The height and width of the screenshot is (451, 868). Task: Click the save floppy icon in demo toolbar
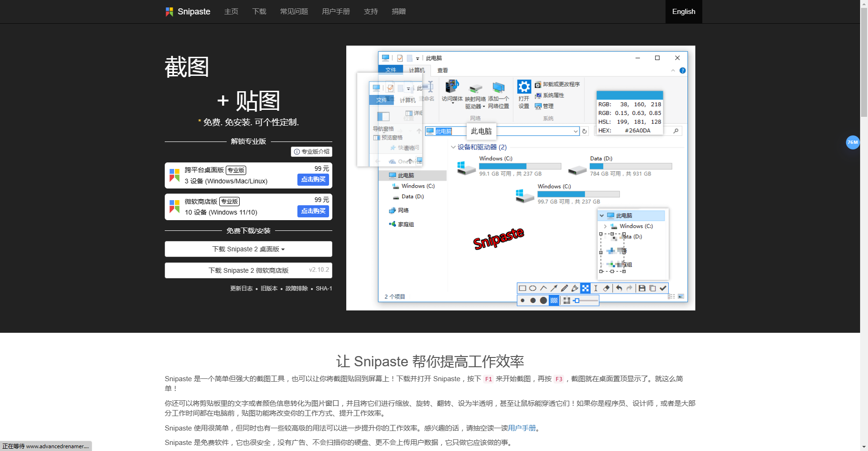[x=642, y=289]
